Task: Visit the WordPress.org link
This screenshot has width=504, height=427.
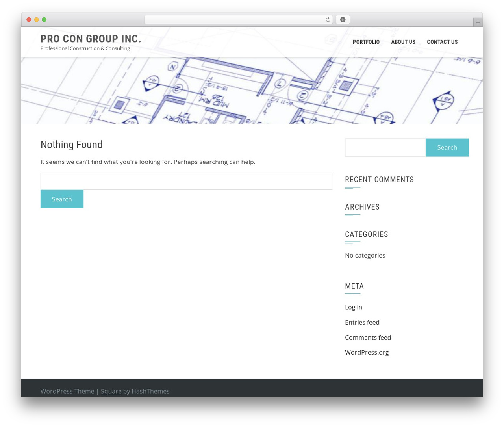Action: pos(367,352)
